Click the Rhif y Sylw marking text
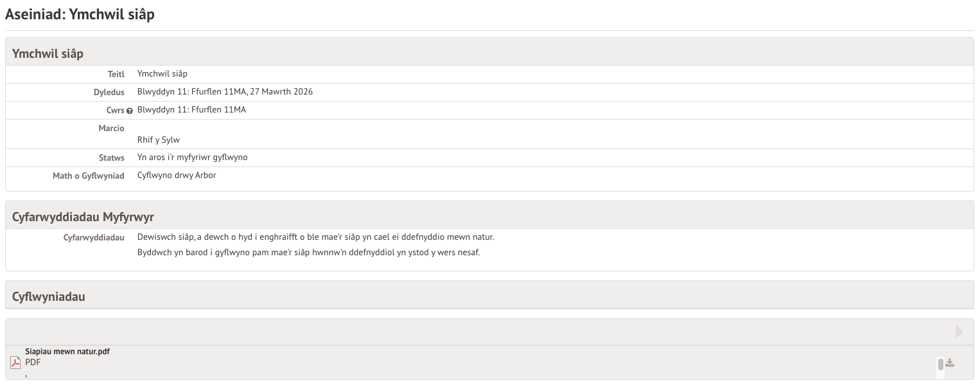The height and width of the screenshot is (387, 980). point(159,139)
